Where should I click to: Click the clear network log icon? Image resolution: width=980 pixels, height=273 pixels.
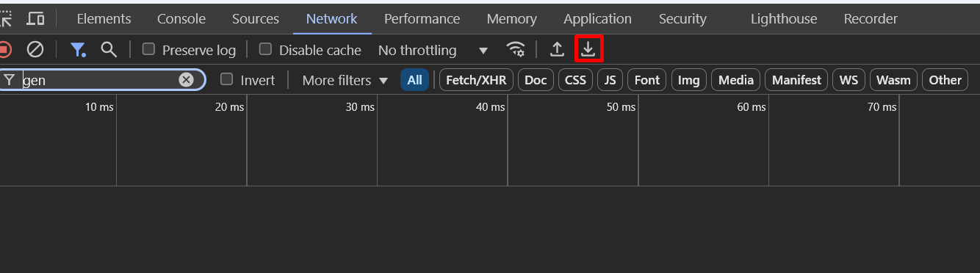click(35, 50)
